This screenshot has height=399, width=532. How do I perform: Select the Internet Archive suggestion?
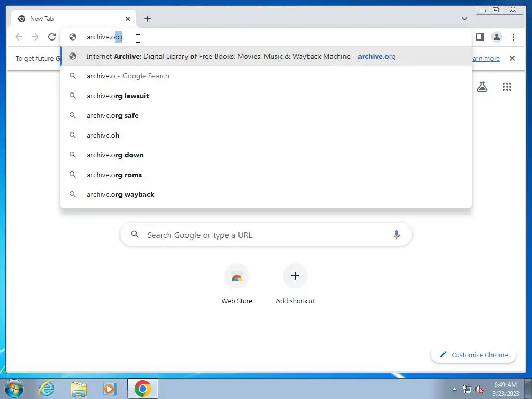tap(266, 56)
